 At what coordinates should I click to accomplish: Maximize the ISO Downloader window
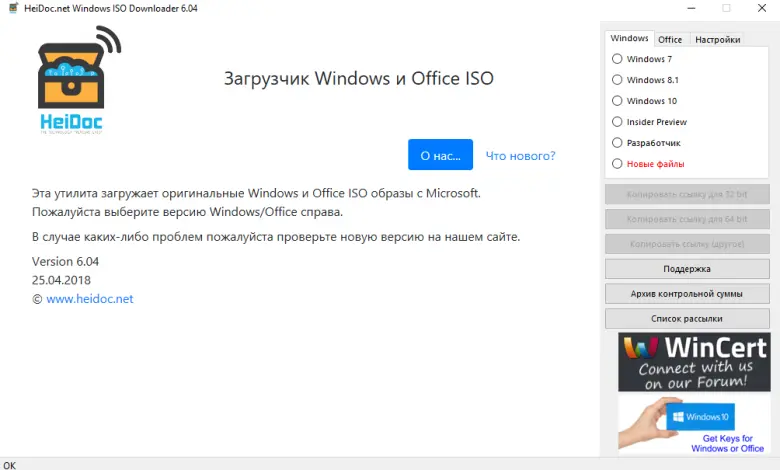[x=726, y=8]
